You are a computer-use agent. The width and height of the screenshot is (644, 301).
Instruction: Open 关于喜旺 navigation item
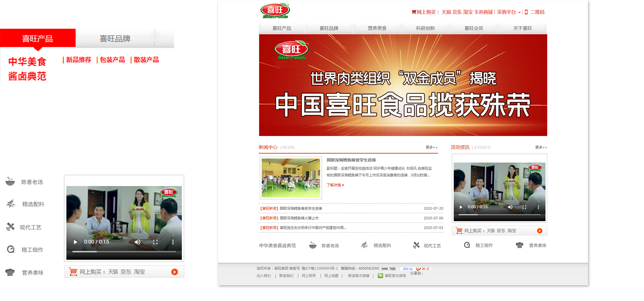click(523, 28)
